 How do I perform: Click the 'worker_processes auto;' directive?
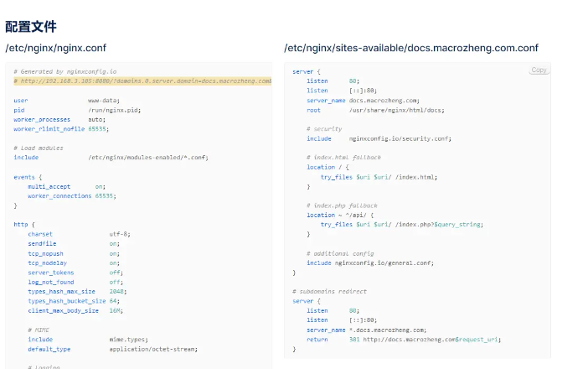click(59, 120)
